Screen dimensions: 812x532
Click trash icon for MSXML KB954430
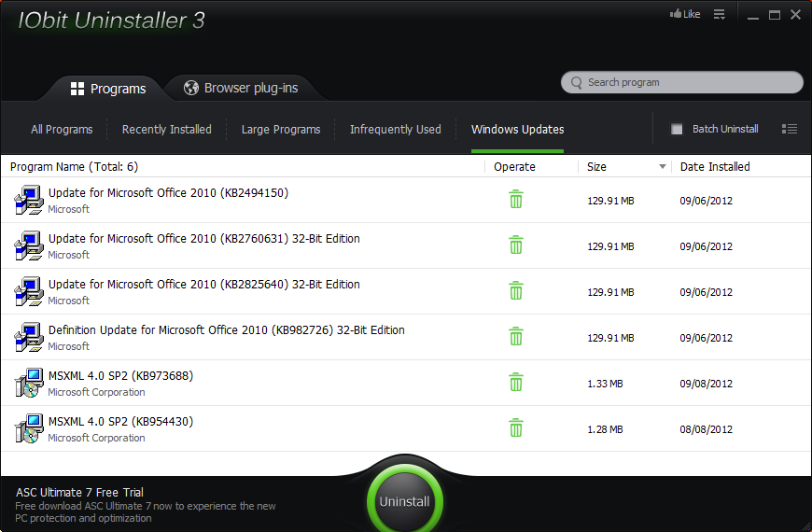tap(516, 427)
